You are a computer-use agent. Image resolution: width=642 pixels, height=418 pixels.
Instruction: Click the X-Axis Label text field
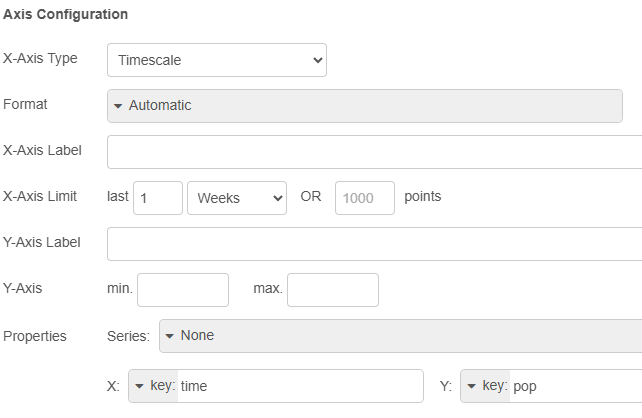[x=374, y=152]
